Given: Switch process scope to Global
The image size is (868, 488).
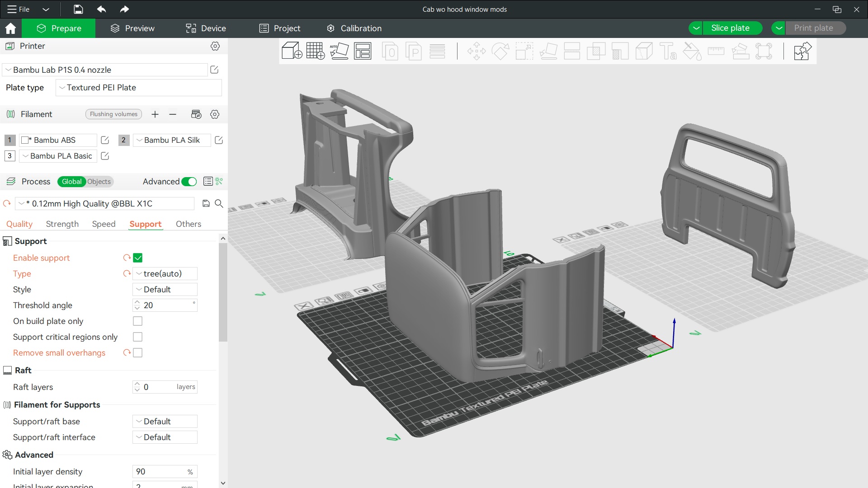Looking at the screenshot, I should point(72,182).
